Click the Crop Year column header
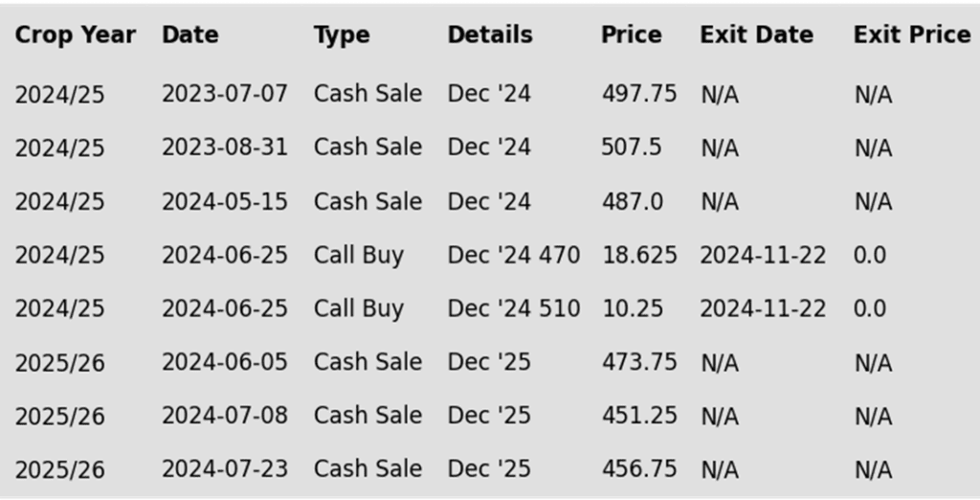 click(75, 35)
